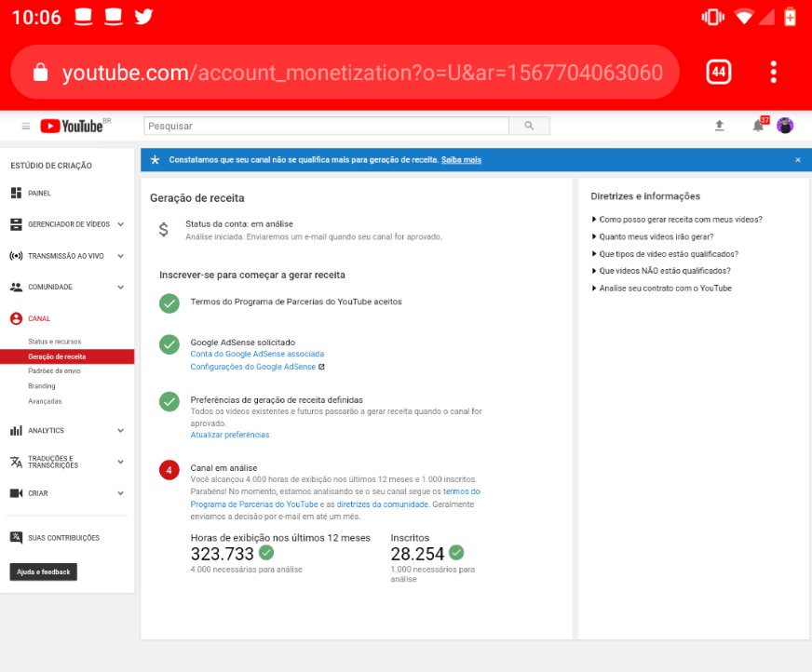Focus the Pesquisar search field

pyautogui.click(x=326, y=126)
